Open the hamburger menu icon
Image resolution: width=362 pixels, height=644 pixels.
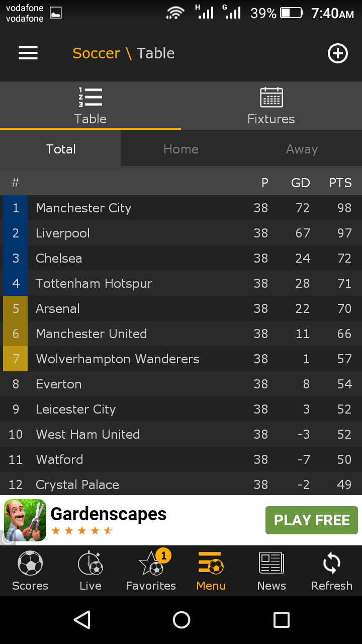coord(28,53)
